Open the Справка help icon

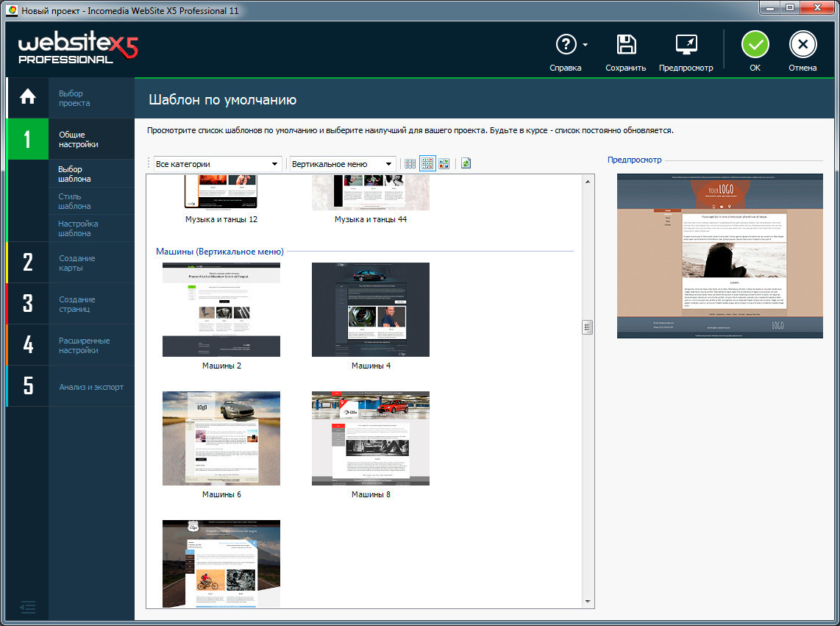(565, 45)
